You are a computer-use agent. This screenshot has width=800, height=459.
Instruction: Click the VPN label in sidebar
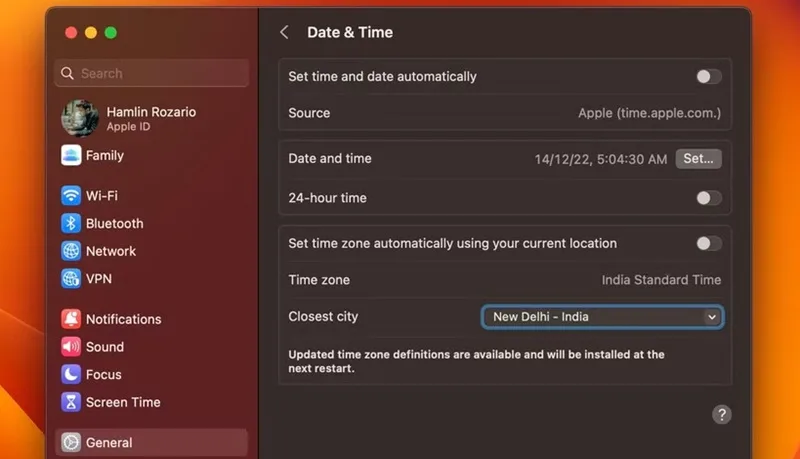click(x=98, y=278)
